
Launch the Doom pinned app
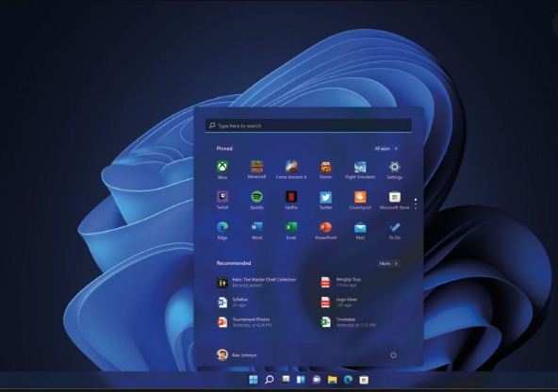click(x=325, y=170)
